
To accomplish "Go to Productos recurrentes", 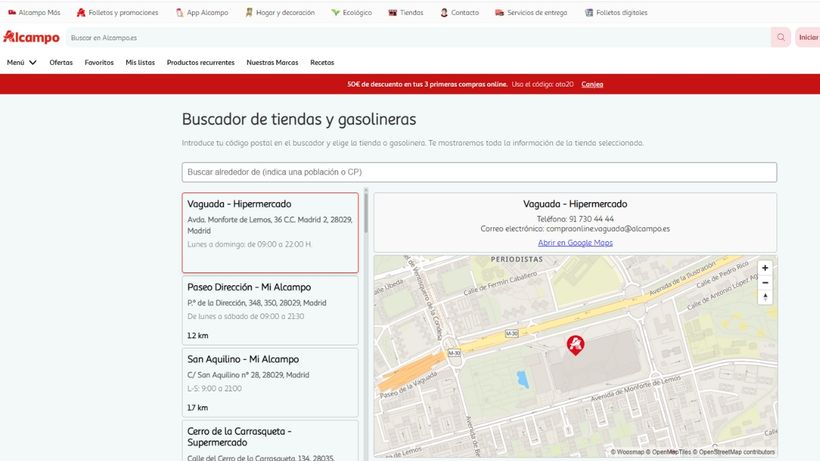I will 200,62.
